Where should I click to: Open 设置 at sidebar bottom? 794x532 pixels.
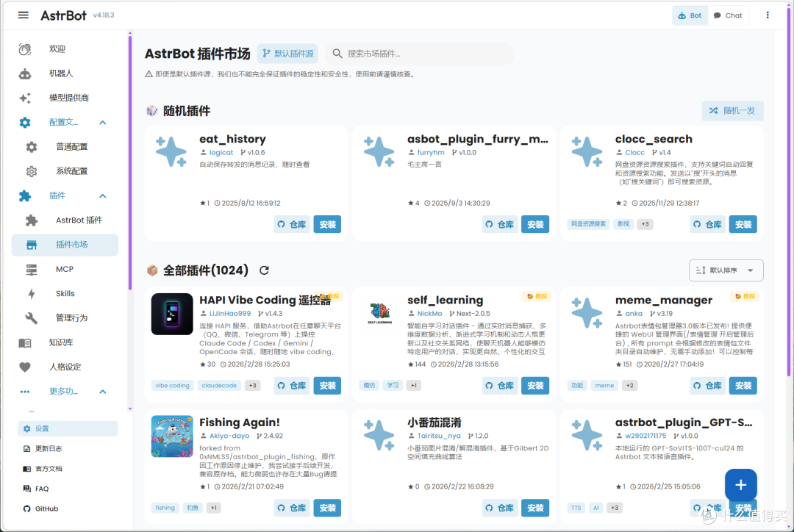pos(68,428)
